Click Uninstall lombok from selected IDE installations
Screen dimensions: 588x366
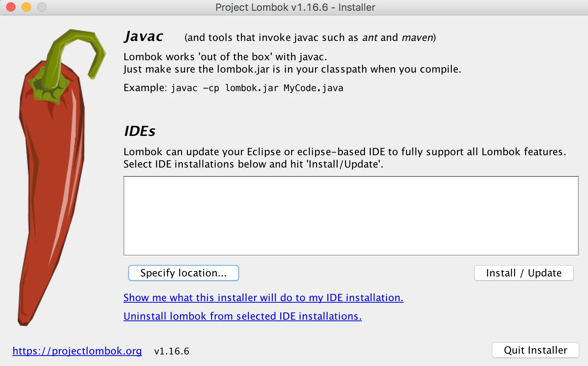(242, 316)
